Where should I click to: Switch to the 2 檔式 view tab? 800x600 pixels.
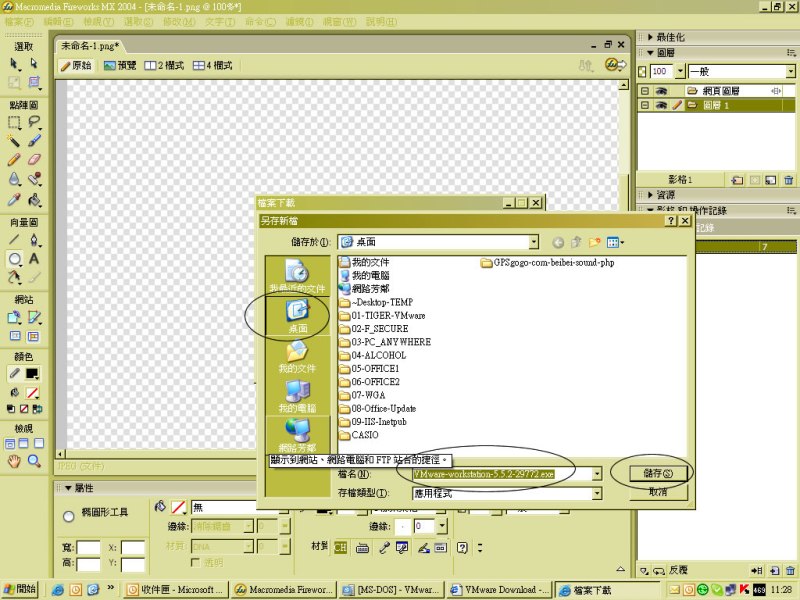click(164, 65)
